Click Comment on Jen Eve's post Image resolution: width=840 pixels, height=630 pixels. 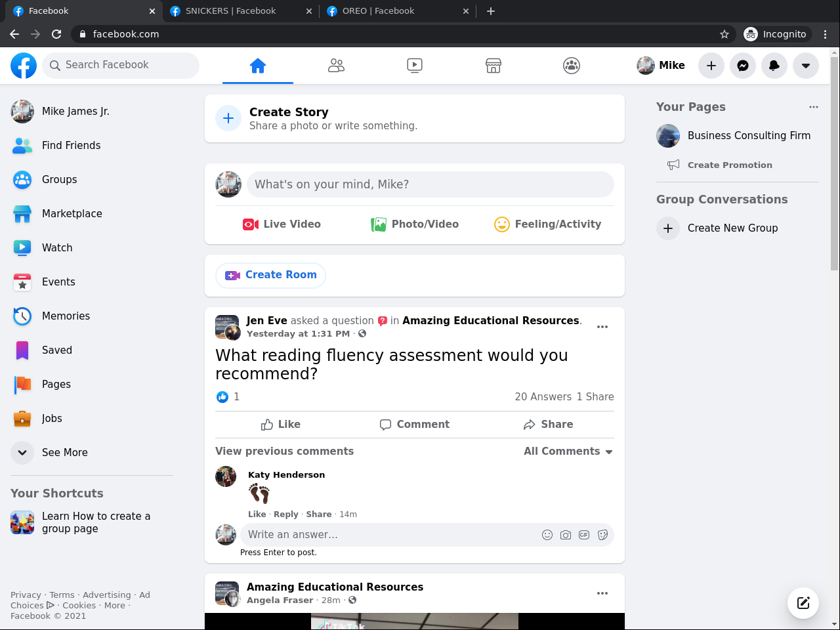(x=415, y=425)
